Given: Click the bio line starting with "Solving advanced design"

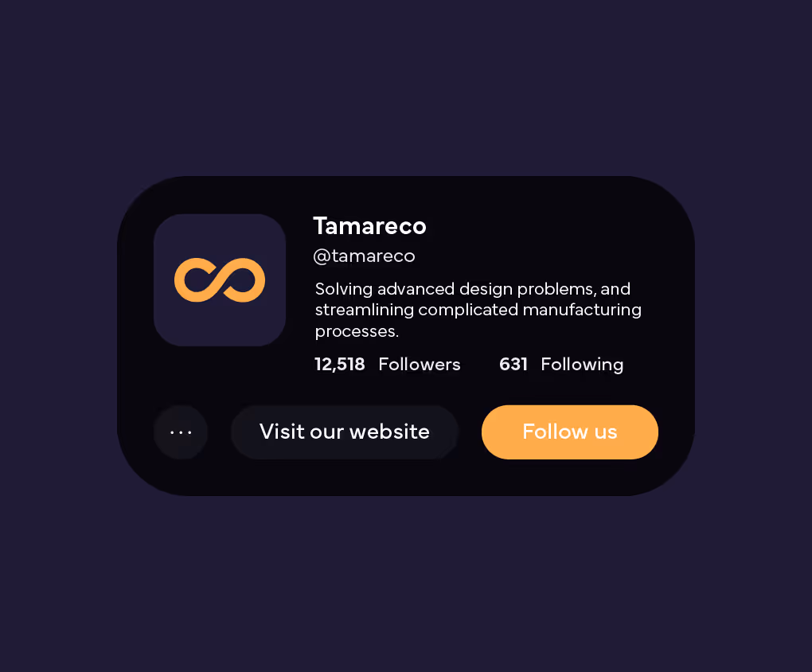Looking at the screenshot, I should click(x=473, y=289).
